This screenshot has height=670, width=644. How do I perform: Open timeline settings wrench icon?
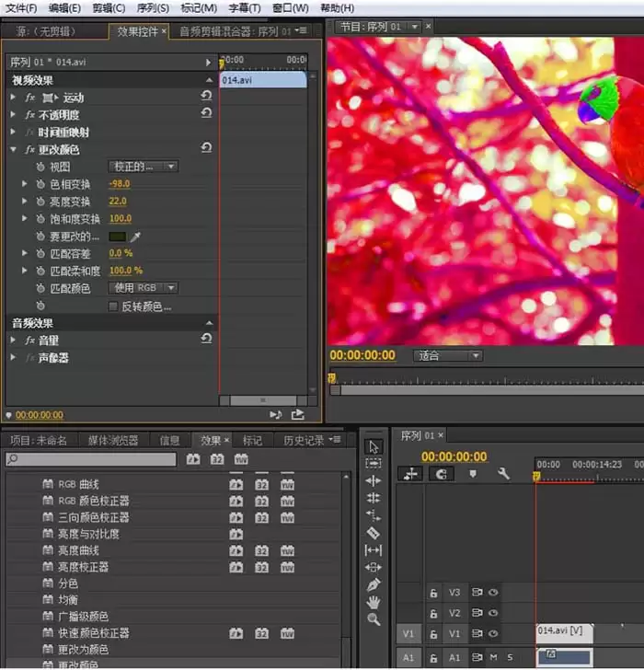click(x=503, y=474)
